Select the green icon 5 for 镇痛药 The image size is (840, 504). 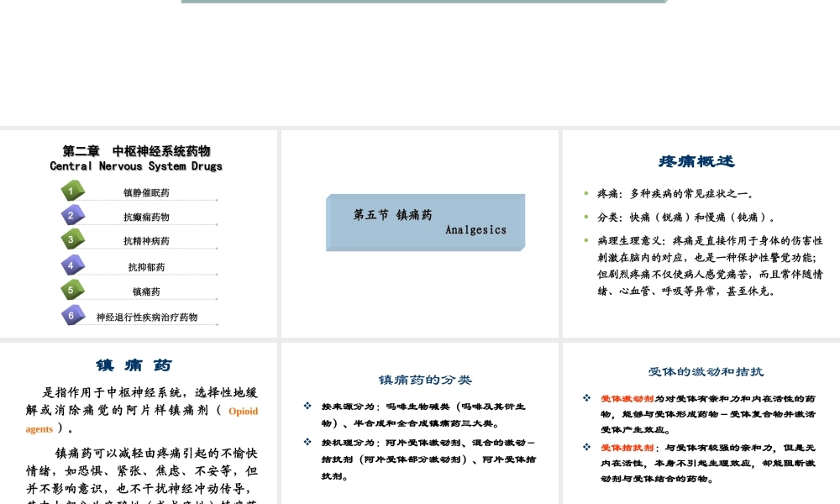coord(72,290)
